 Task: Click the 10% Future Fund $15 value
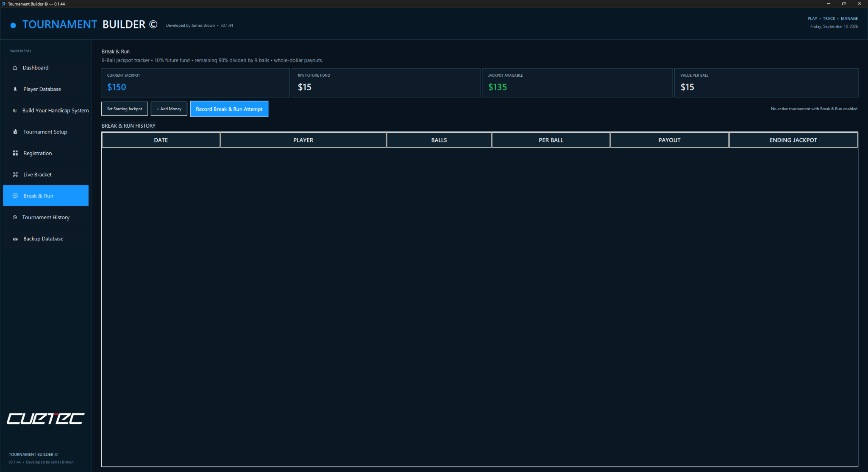[x=305, y=87]
